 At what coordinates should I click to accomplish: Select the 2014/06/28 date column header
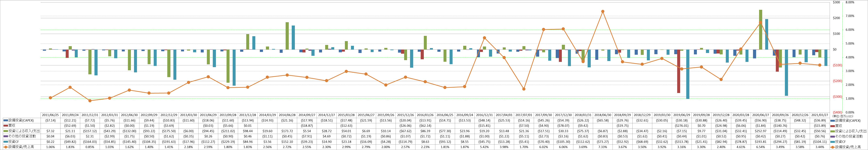pos(287,115)
